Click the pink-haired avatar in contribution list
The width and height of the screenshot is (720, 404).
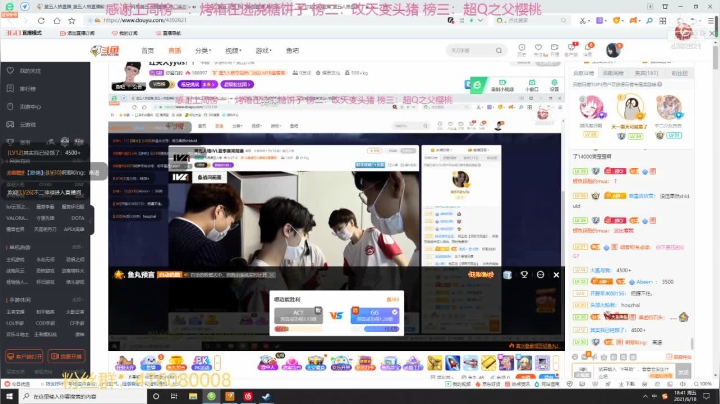(x=591, y=107)
